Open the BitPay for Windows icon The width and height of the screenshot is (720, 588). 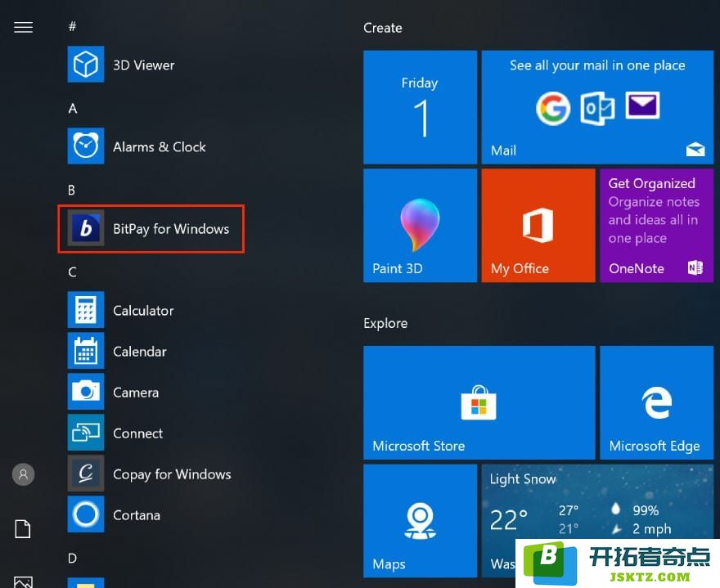86,228
